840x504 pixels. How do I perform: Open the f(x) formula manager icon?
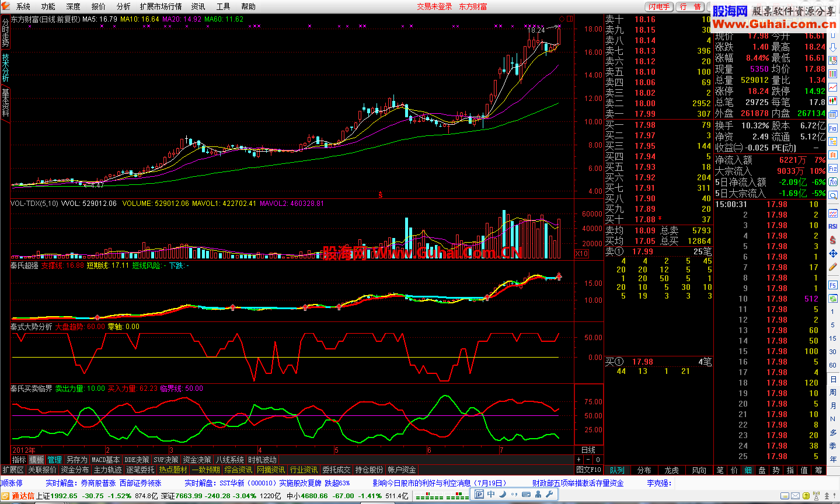pyautogui.click(x=833, y=182)
